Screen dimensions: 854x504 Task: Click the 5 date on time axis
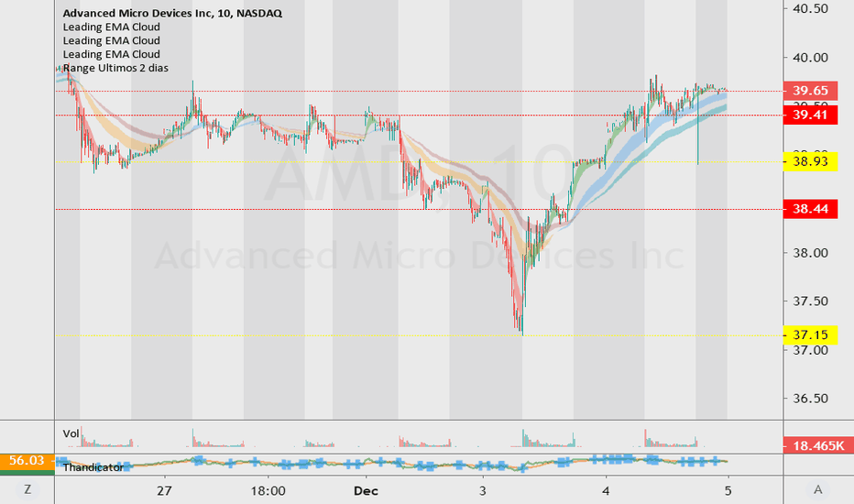point(728,491)
